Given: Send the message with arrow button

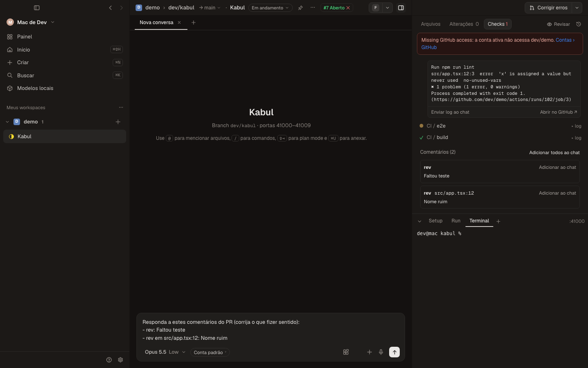Looking at the screenshot, I should pos(394,352).
